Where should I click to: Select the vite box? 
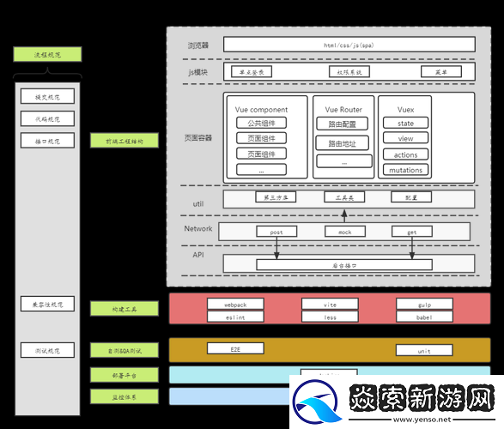[x=330, y=304]
